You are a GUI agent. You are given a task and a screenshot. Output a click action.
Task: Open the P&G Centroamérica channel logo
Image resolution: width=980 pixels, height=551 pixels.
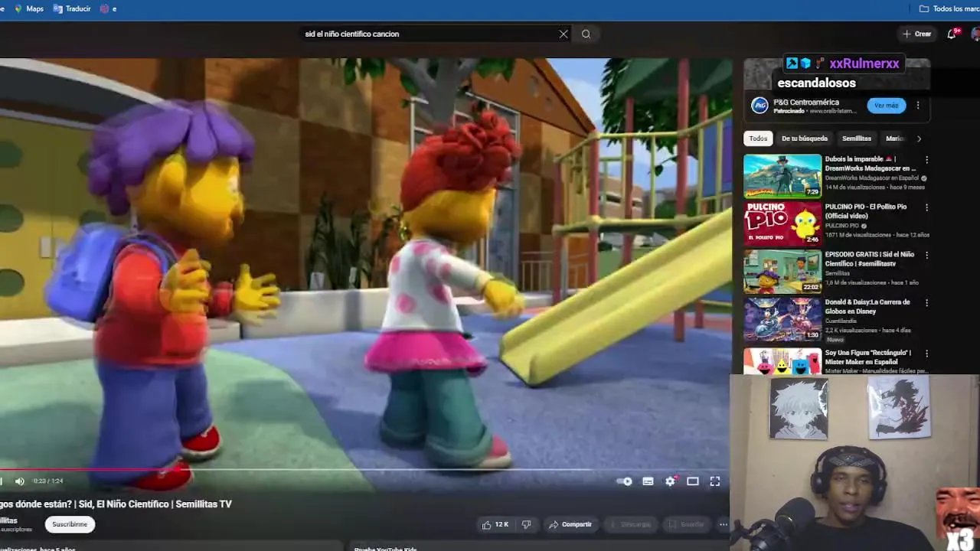(x=759, y=106)
